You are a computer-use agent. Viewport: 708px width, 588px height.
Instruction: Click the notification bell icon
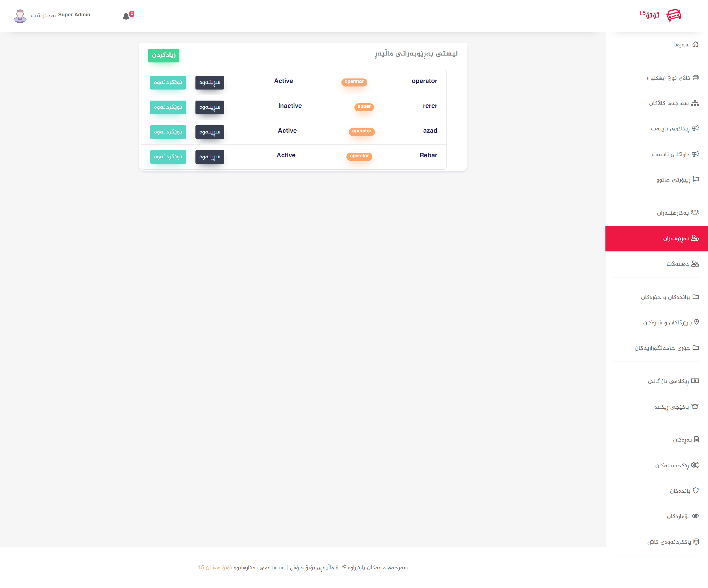point(126,16)
